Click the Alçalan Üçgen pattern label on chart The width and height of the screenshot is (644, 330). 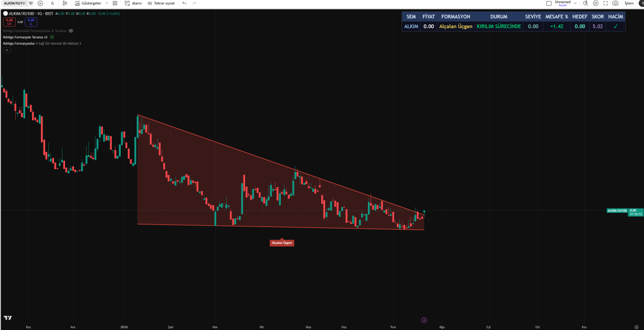pos(282,243)
